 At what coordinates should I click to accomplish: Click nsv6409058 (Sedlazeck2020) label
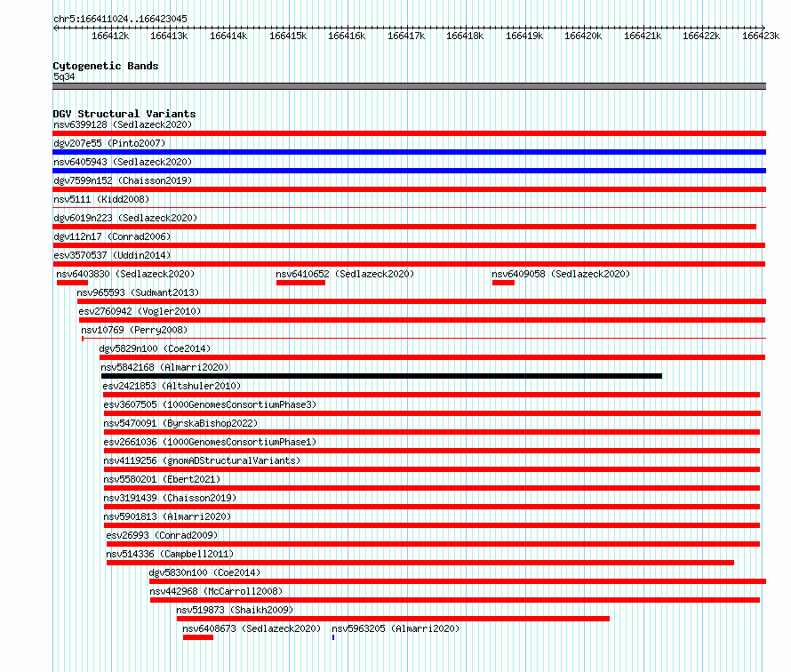[561, 274]
